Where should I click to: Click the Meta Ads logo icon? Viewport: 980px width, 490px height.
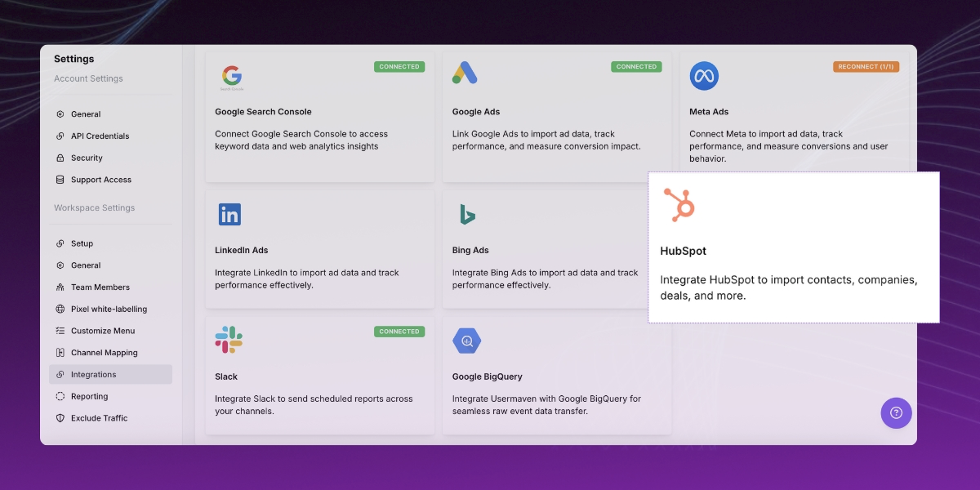(703, 76)
